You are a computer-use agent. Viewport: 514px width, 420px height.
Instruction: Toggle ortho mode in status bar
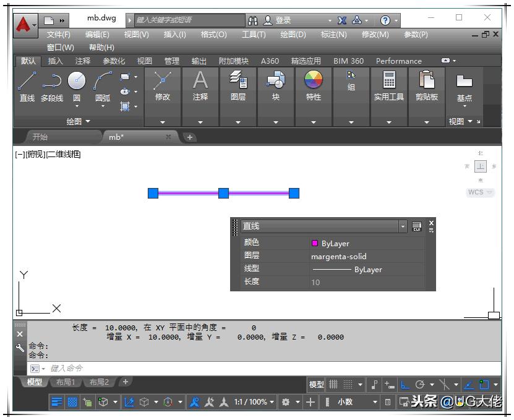(x=405, y=384)
